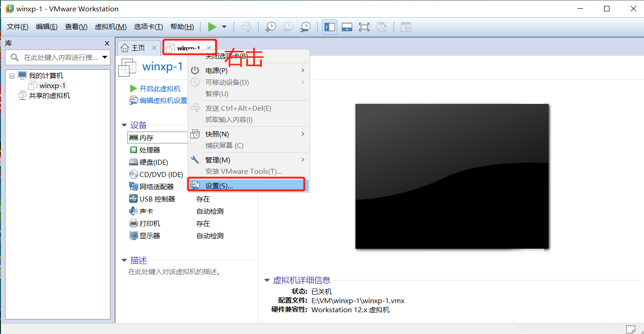Open the library search dropdown arrow
Viewport: 644px width, 334px height.
coord(105,57)
